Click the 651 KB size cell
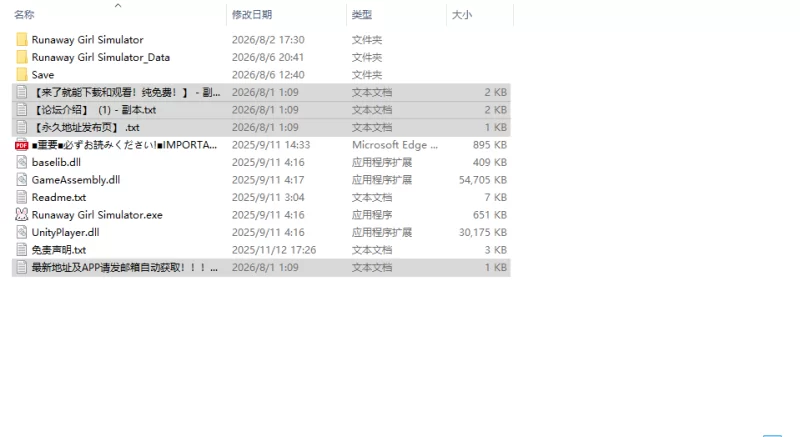The image size is (800, 437). click(x=490, y=215)
